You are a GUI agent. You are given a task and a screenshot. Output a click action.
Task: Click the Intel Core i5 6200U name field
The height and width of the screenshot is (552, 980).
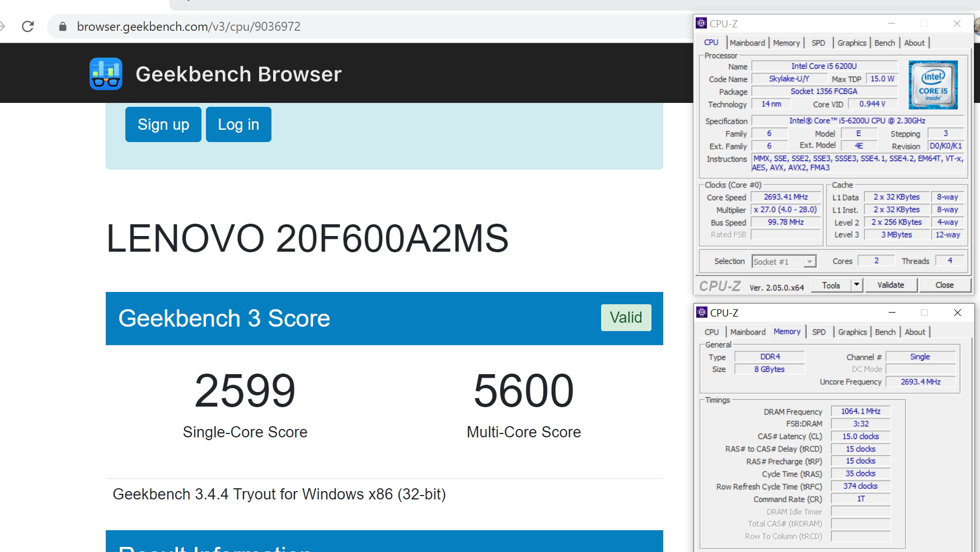pos(824,66)
